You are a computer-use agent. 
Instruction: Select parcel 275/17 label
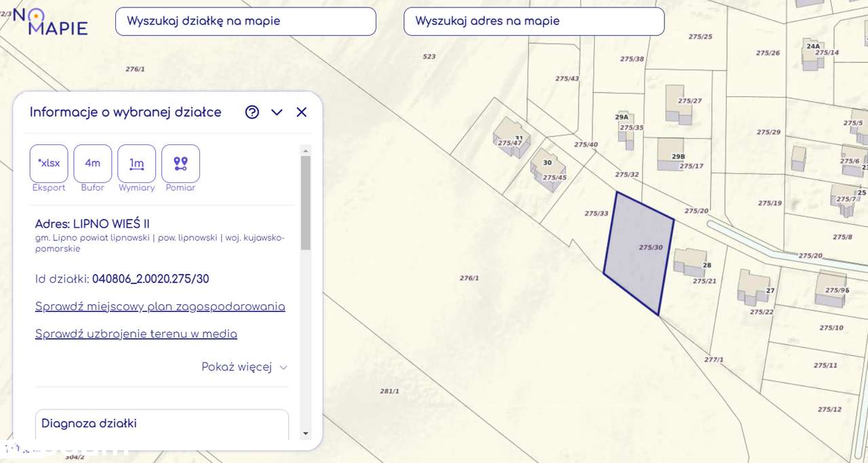tap(691, 166)
